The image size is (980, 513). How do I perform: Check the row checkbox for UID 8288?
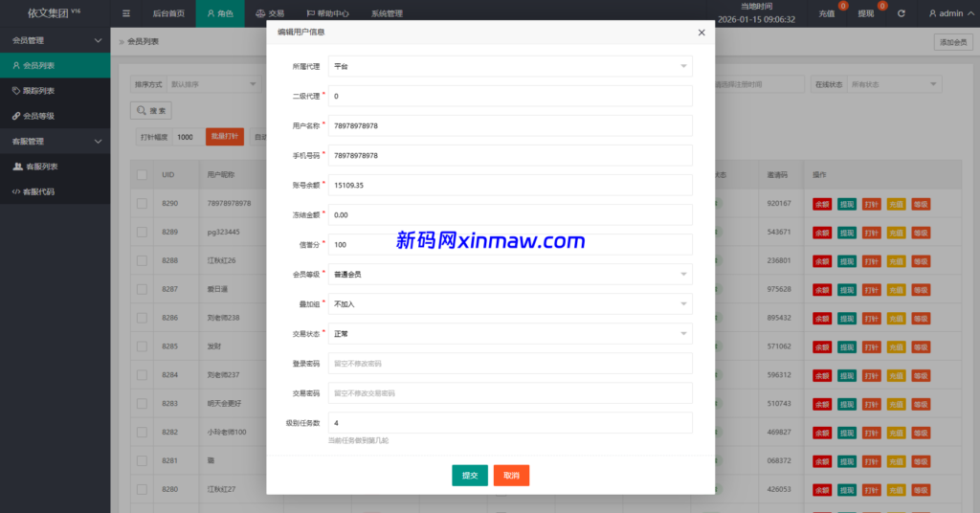click(x=142, y=260)
